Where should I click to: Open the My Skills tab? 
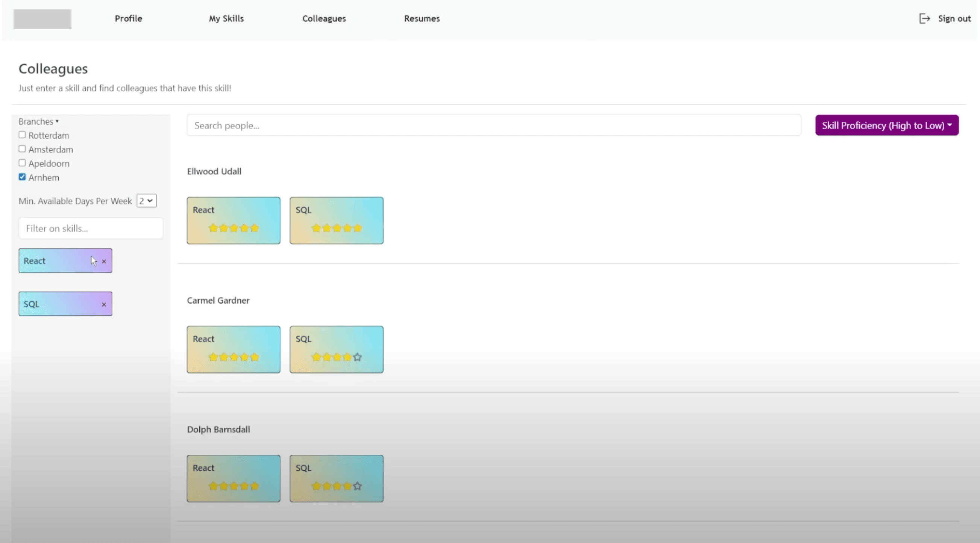pyautogui.click(x=226, y=18)
